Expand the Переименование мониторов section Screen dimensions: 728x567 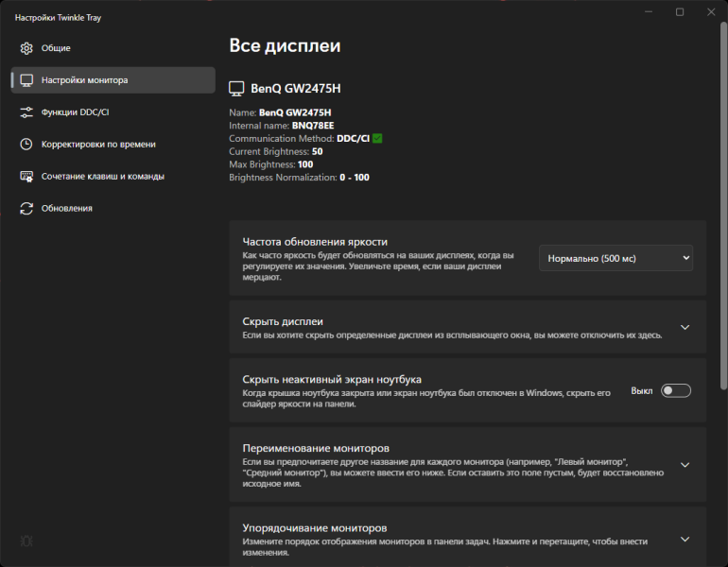468,464
